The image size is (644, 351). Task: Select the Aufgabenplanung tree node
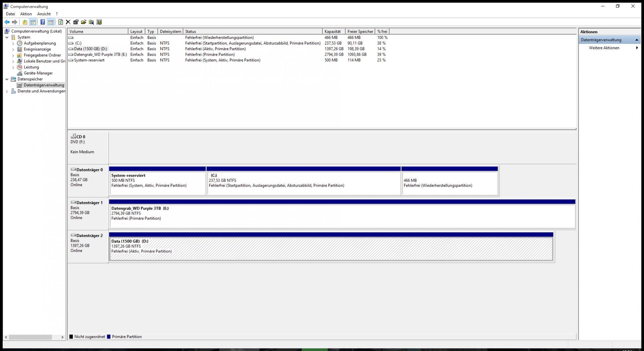click(x=40, y=43)
